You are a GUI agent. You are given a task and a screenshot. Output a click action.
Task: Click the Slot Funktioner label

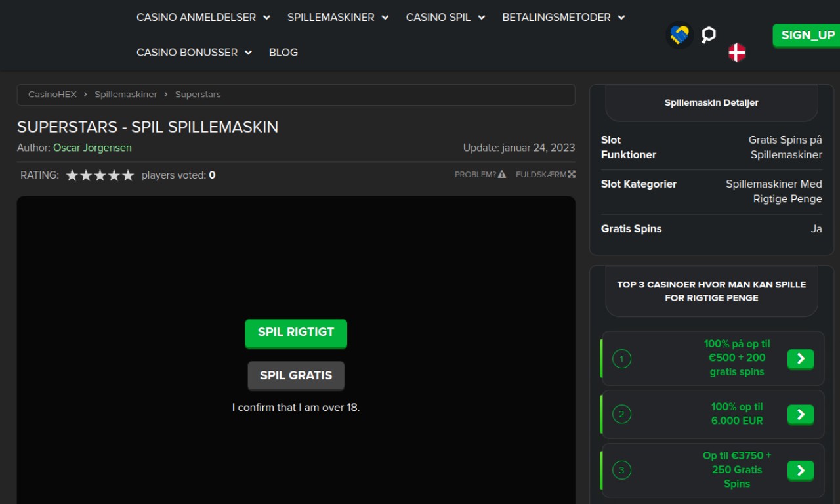629,148
